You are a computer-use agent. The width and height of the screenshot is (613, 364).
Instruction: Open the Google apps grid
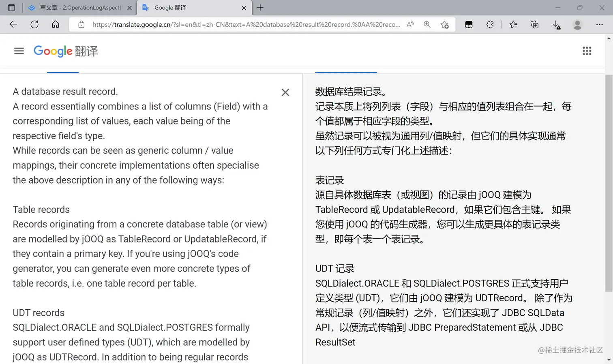[587, 51]
